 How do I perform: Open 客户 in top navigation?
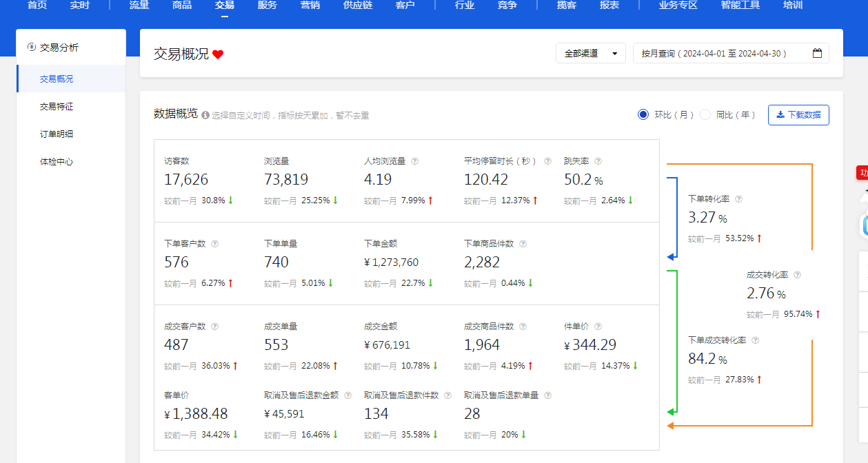tap(405, 6)
